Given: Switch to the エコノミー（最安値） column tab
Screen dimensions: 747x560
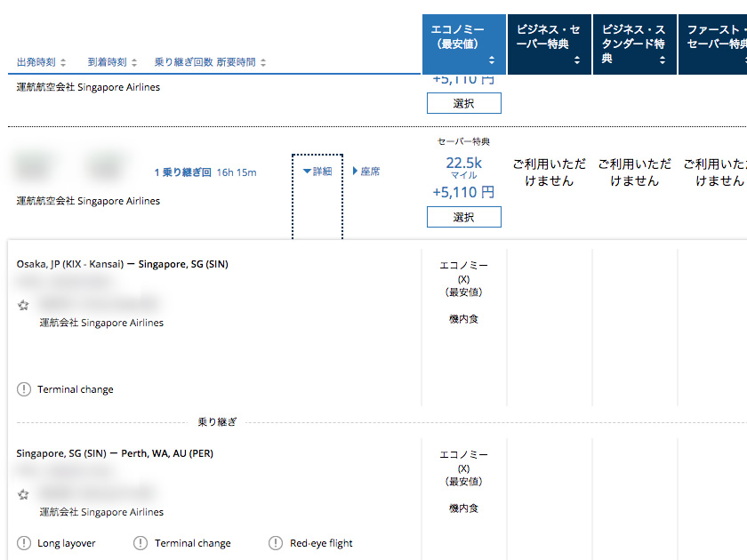Looking at the screenshot, I should pyautogui.click(x=463, y=44).
